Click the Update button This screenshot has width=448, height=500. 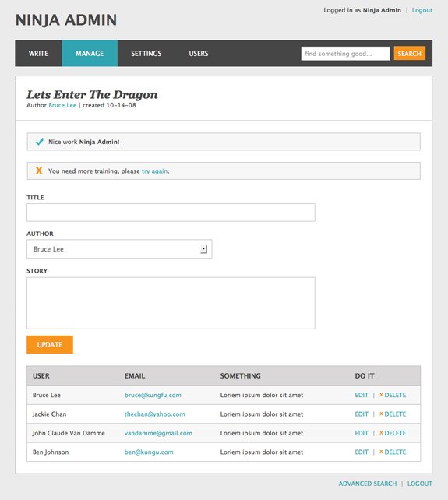coord(50,344)
